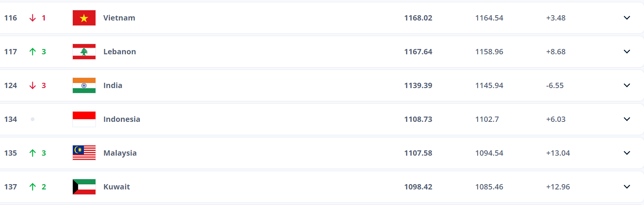644x205 pixels.
Task: Click the Vietnam flag icon
Action: click(84, 18)
